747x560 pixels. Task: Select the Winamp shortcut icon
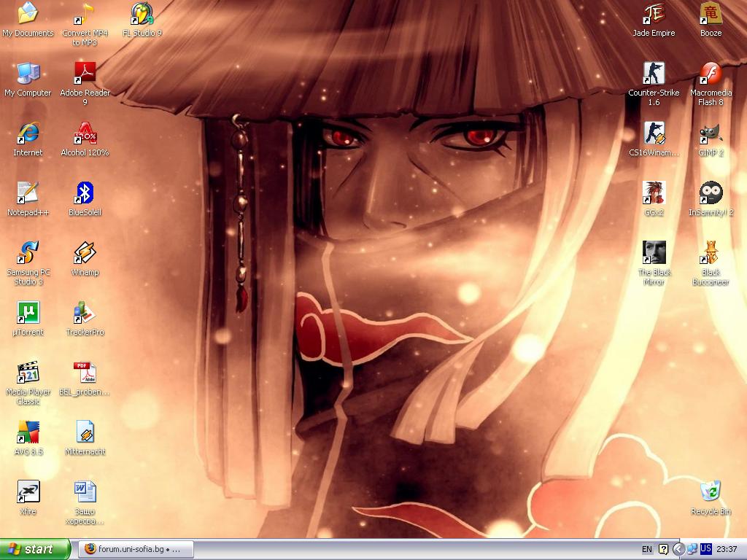tap(85, 253)
